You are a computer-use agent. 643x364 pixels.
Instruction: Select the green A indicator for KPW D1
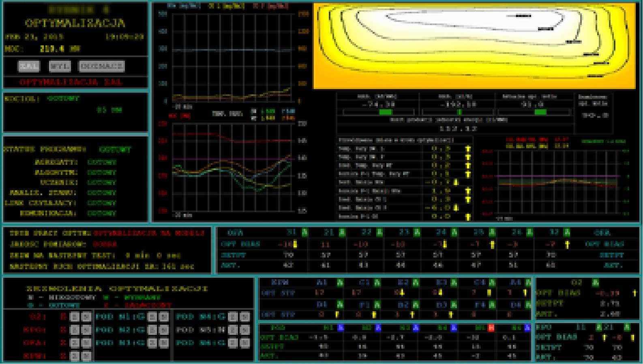(340, 304)
